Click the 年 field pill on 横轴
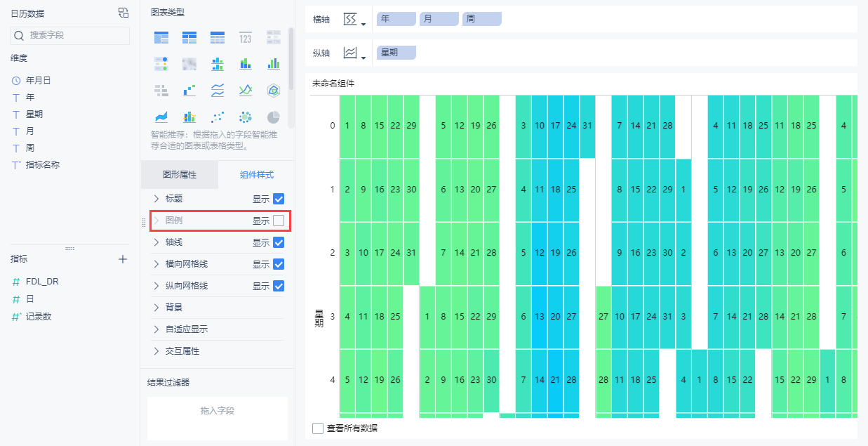Viewport: 868px width, 446px height. [x=396, y=19]
